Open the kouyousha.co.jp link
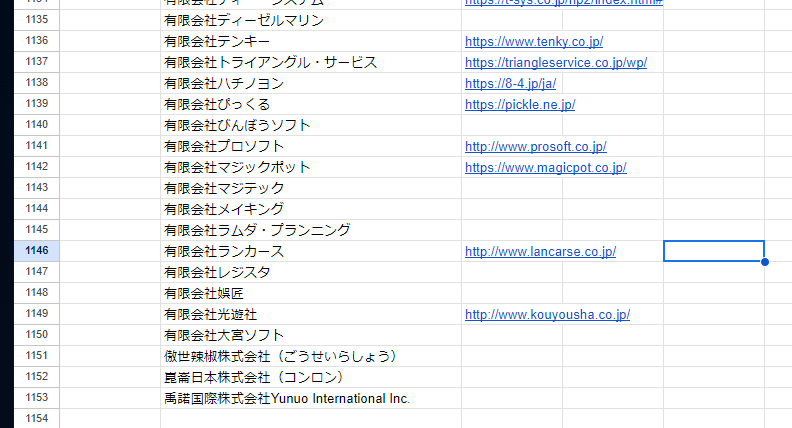The image size is (792, 428). (x=547, y=315)
